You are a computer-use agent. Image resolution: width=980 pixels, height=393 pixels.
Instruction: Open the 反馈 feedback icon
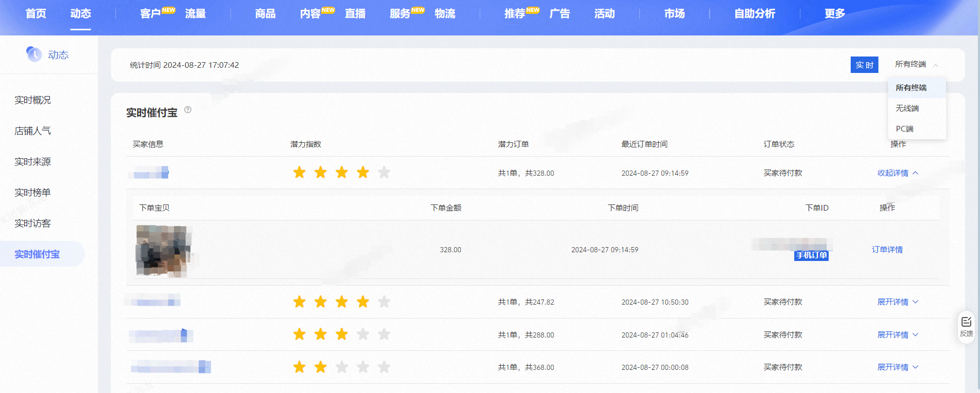[966, 327]
